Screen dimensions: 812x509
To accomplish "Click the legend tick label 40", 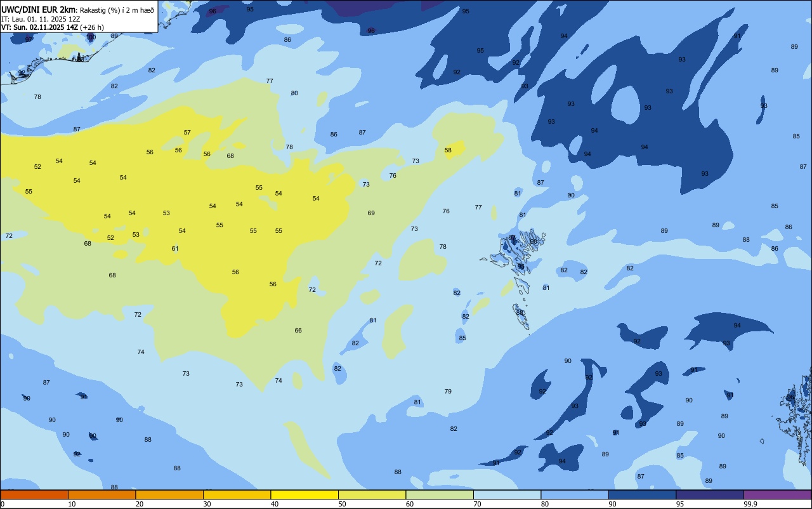I will [275, 504].
